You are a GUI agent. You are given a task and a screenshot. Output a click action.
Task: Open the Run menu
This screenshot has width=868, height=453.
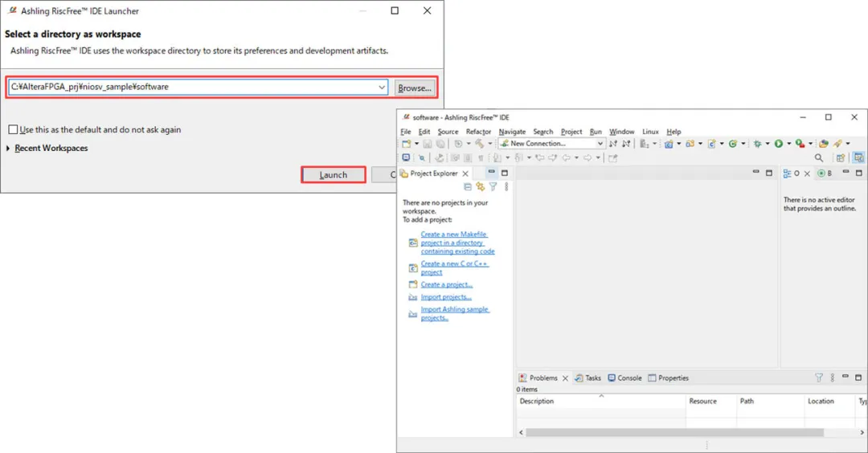pos(596,132)
